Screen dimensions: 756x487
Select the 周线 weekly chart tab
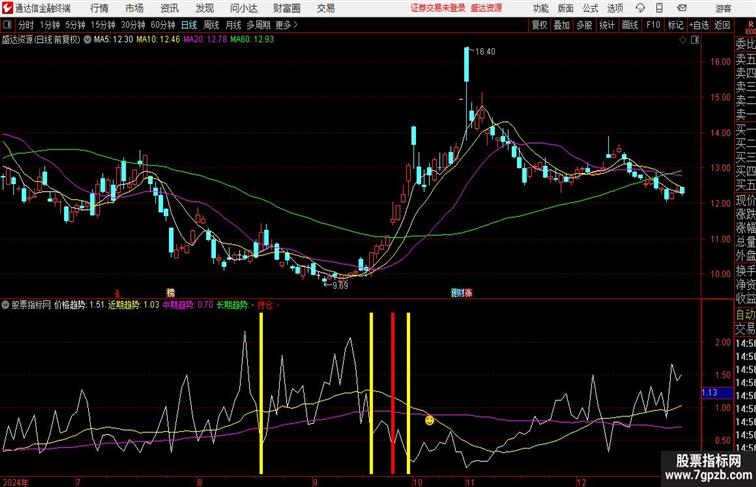[x=211, y=25]
